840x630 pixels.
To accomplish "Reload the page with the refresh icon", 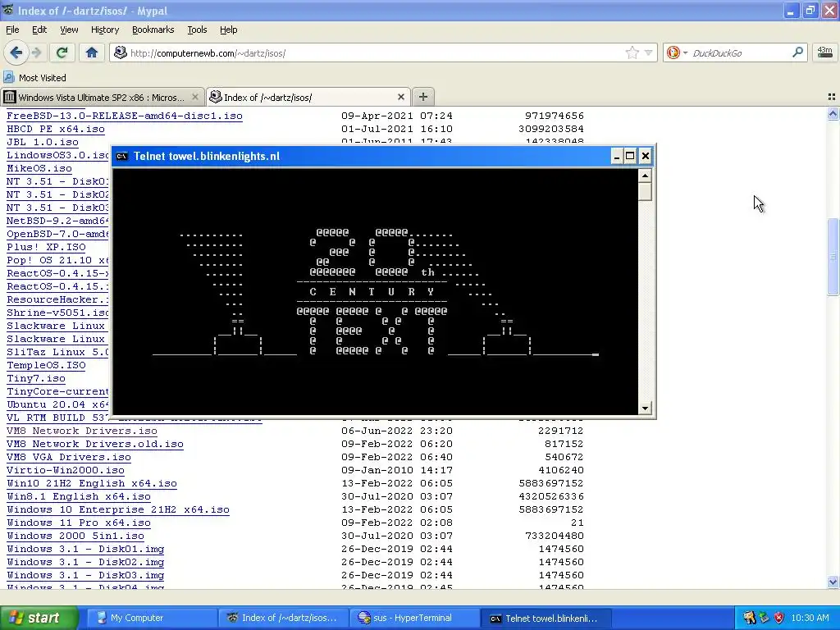I will tap(62, 52).
